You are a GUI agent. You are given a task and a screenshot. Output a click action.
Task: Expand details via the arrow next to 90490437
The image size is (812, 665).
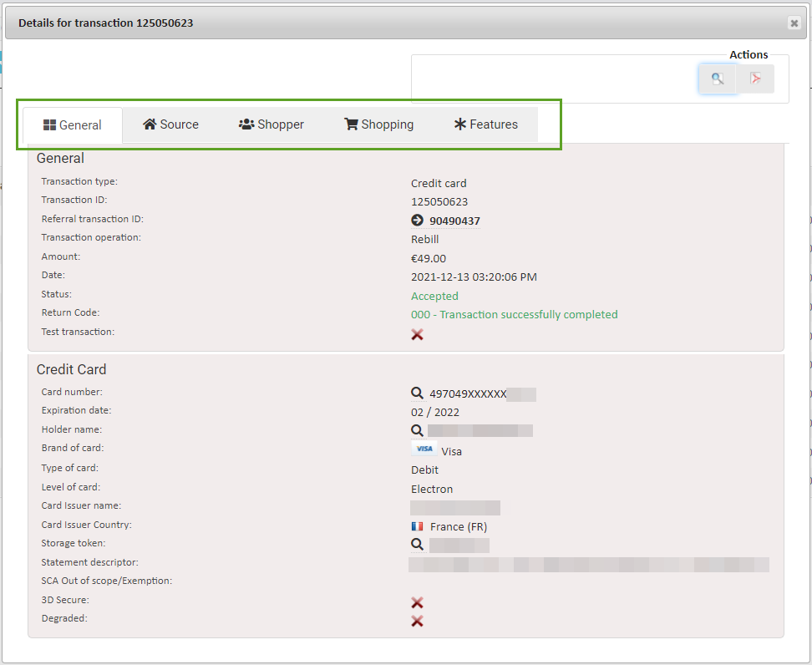416,220
